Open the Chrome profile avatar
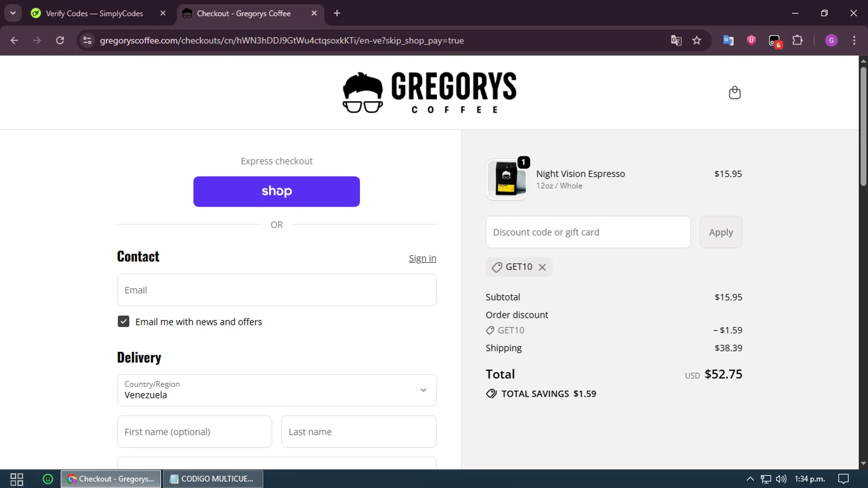This screenshot has height=488, width=868. tap(832, 41)
